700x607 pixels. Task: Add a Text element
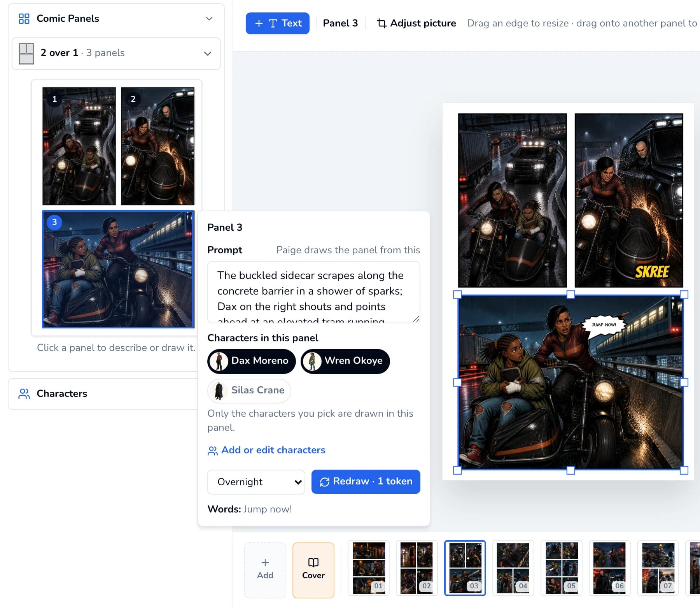278,23
